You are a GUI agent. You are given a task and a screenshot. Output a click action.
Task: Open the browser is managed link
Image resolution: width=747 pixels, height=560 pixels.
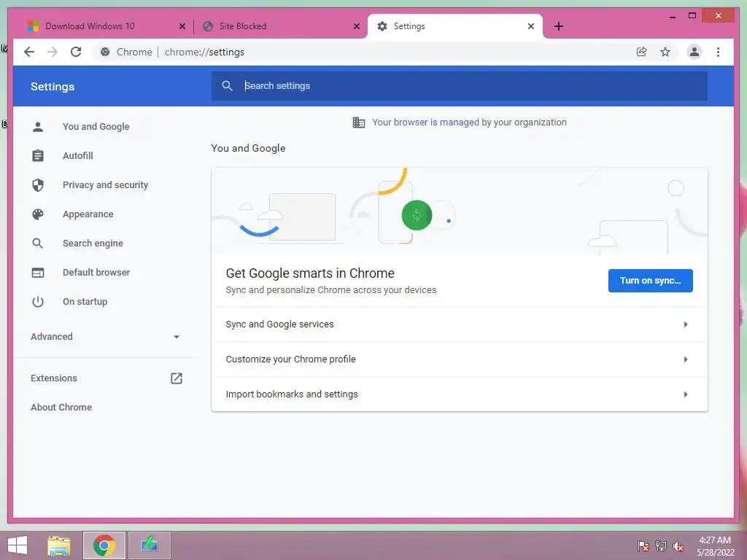coord(436,122)
